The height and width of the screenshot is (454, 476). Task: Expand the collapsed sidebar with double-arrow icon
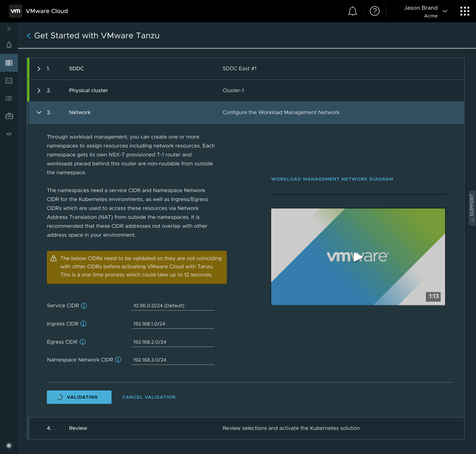pos(9,29)
